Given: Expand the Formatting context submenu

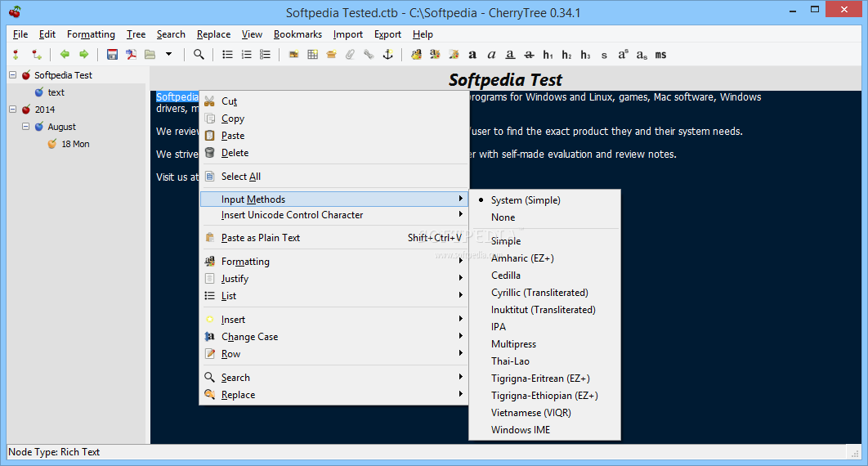Looking at the screenshot, I should click(334, 262).
